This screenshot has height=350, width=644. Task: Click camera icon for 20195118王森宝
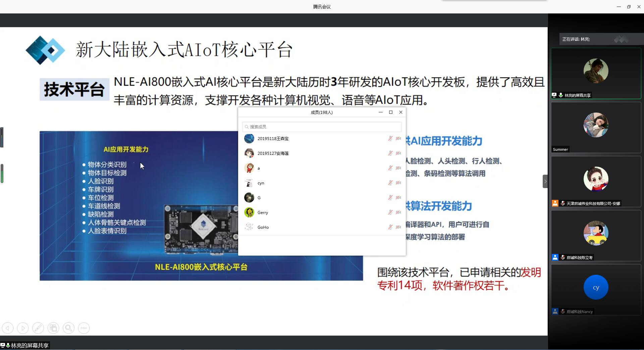click(x=398, y=138)
